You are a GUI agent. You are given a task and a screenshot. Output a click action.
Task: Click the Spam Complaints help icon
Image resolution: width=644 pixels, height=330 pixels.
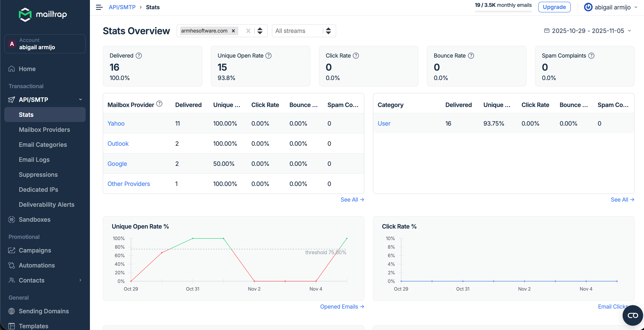click(x=591, y=55)
